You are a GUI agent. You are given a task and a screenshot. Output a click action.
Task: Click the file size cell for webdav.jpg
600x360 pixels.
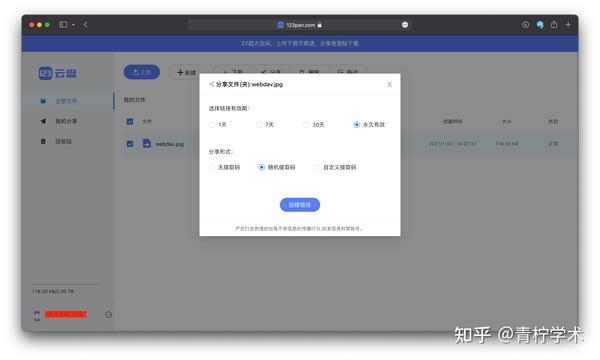click(x=507, y=144)
